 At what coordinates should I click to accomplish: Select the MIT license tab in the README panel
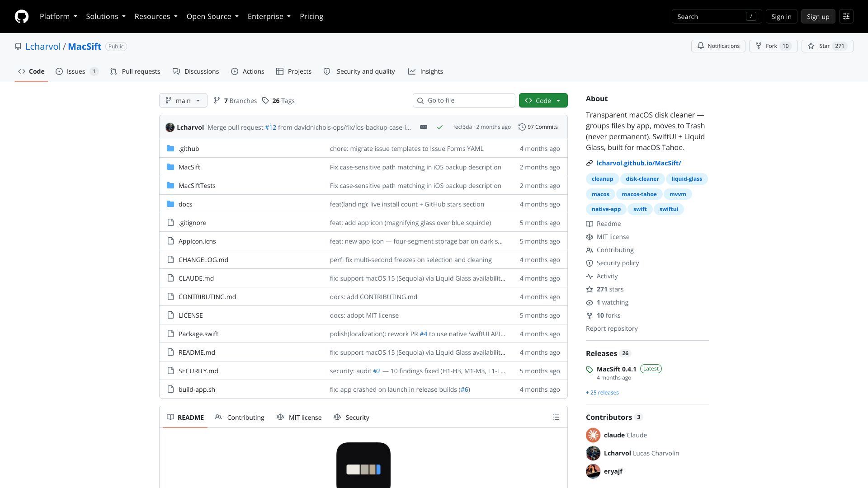point(299,417)
